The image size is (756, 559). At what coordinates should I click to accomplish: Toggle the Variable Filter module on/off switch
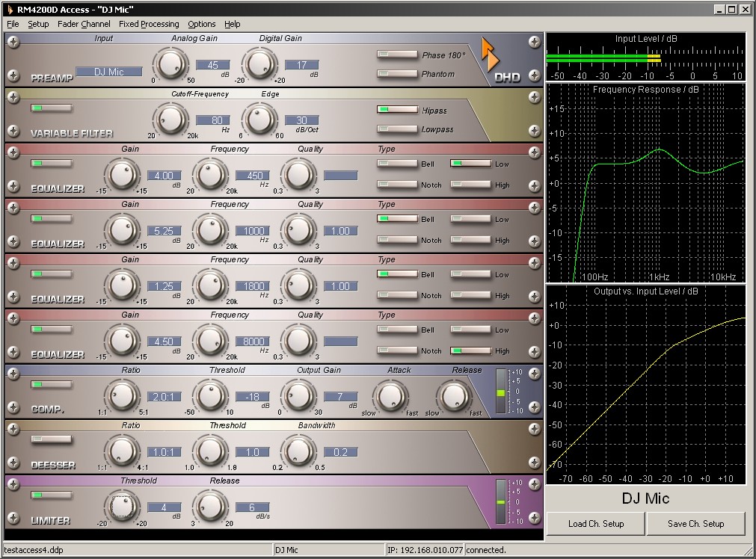tap(52, 108)
